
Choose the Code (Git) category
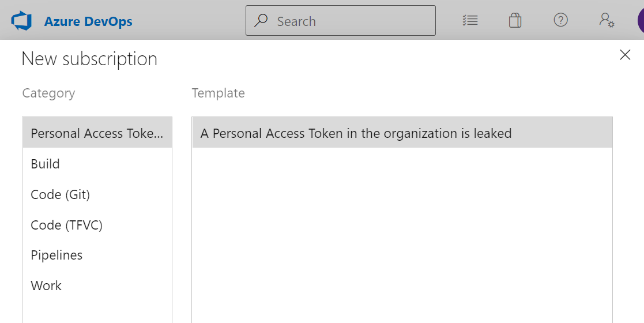coord(97,194)
